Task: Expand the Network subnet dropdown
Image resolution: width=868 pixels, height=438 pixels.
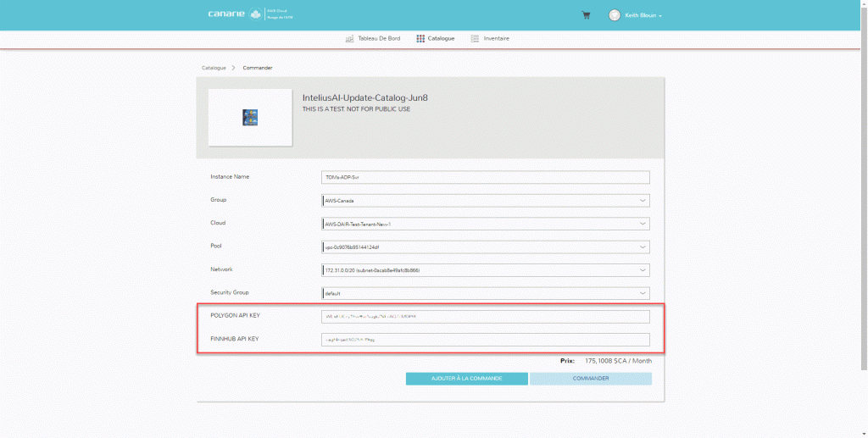Action: (485, 270)
